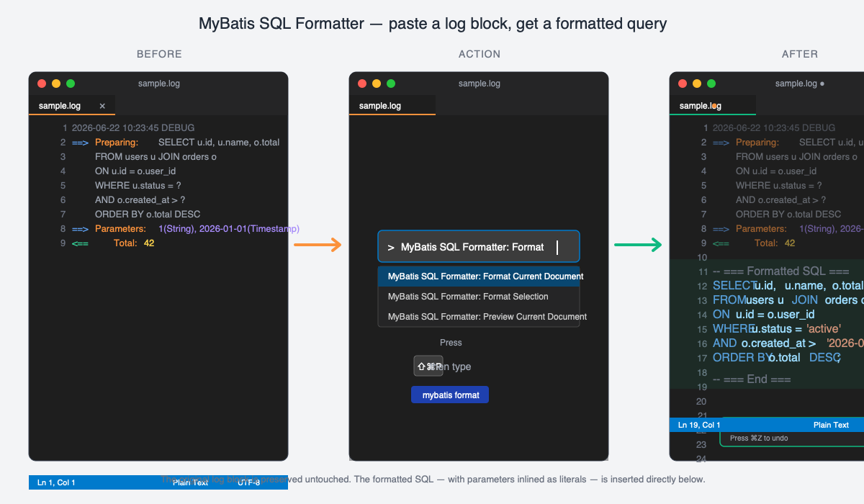Click the yellow minimize dot in ACTION window
This screenshot has height=504, width=864.
(x=377, y=84)
